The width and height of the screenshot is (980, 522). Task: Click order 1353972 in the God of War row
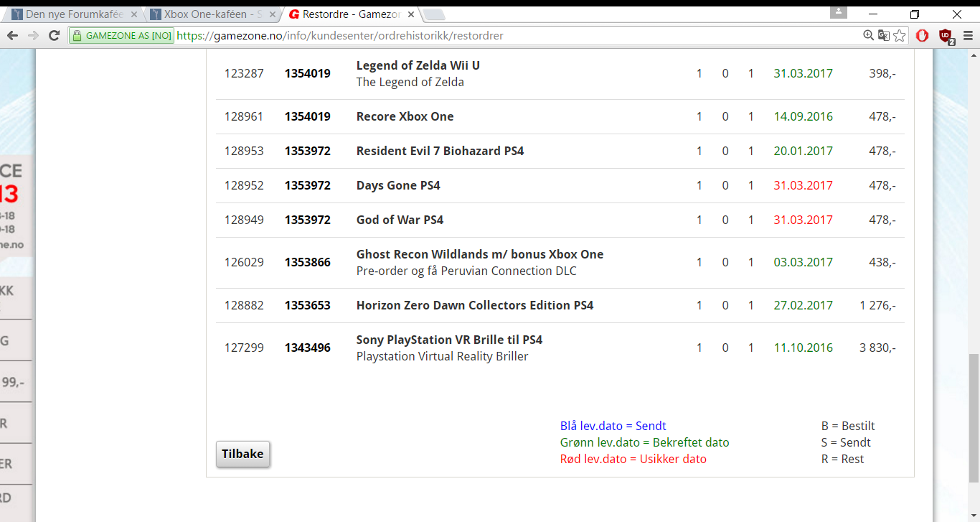pos(308,220)
